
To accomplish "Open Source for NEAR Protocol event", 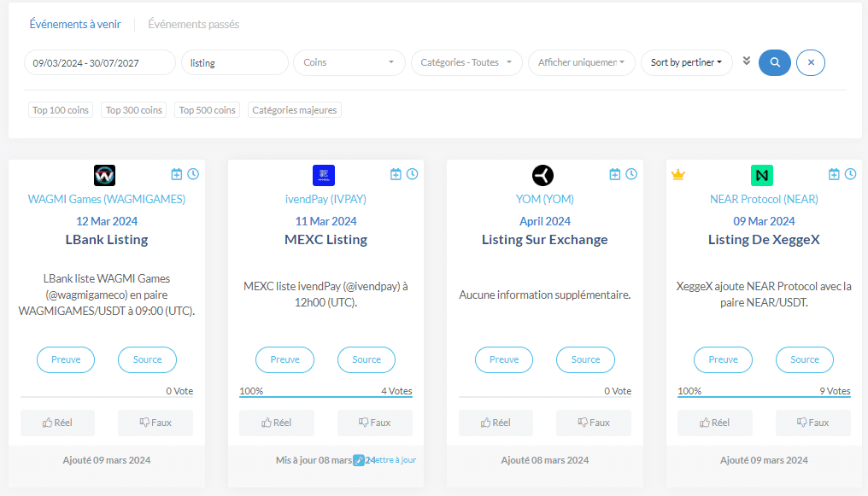I will click(804, 359).
